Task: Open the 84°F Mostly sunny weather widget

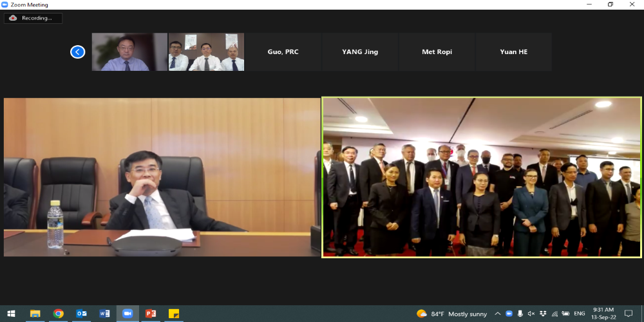Action: pyautogui.click(x=452, y=314)
